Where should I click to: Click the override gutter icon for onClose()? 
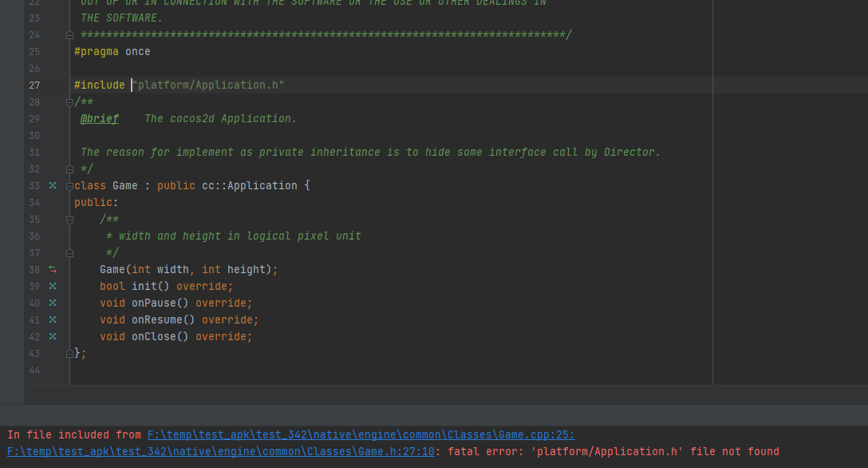pyautogui.click(x=53, y=336)
